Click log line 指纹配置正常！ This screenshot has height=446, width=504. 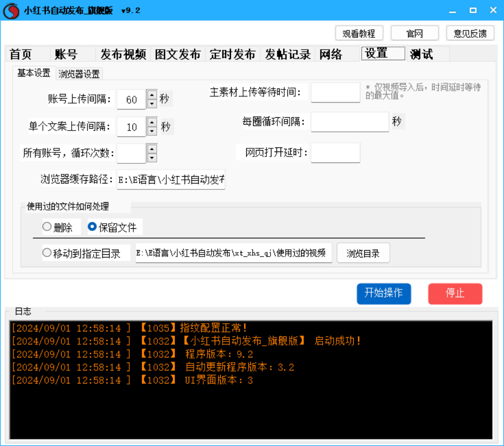tap(129, 328)
